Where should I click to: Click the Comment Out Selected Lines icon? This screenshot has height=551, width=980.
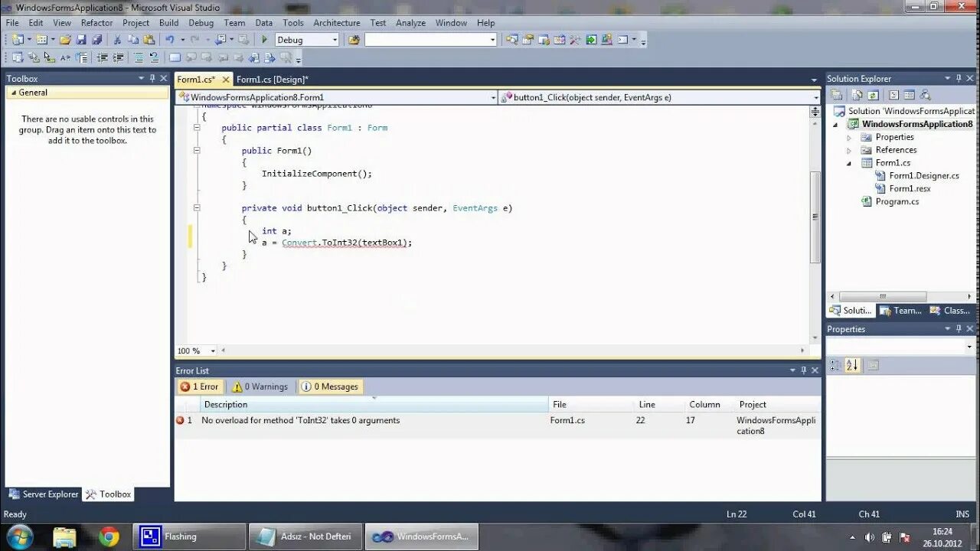tap(139, 57)
